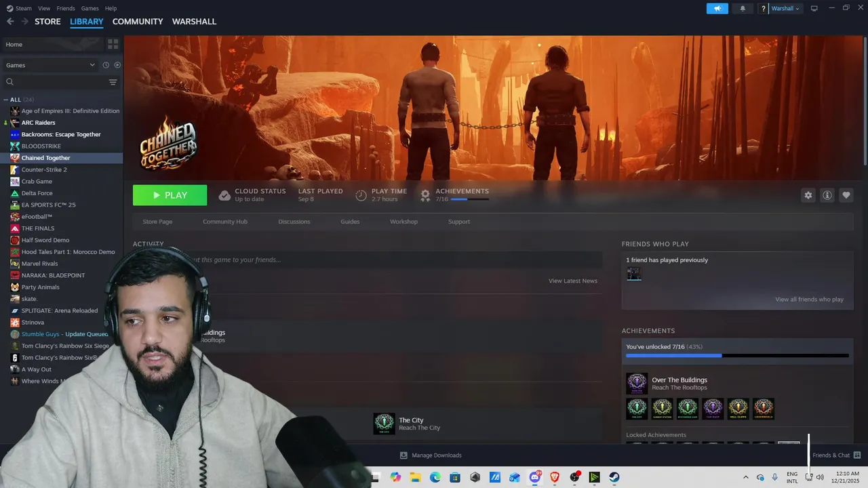The width and height of the screenshot is (868, 488).
Task: Switch to the STORE tab
Action: pos(47,22)
